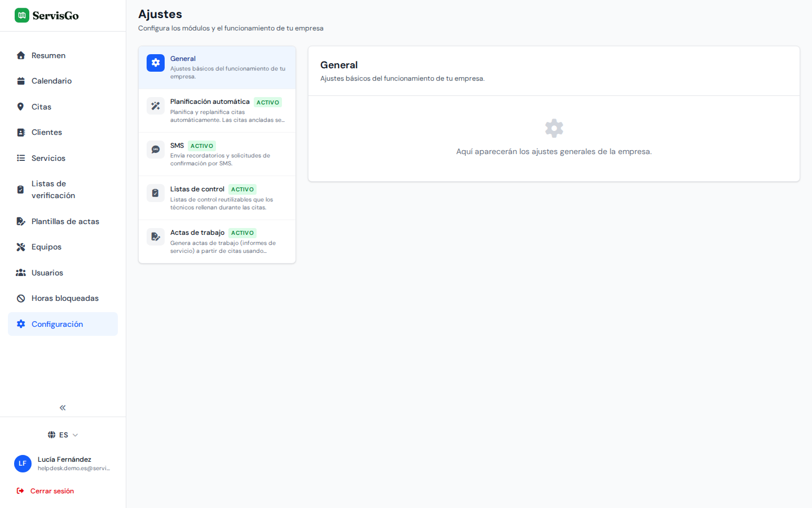Image resolution: width=812 pixels, height=508 pixels.
Task: Open Actas de trabajo settings
Action: click(217, 241)
